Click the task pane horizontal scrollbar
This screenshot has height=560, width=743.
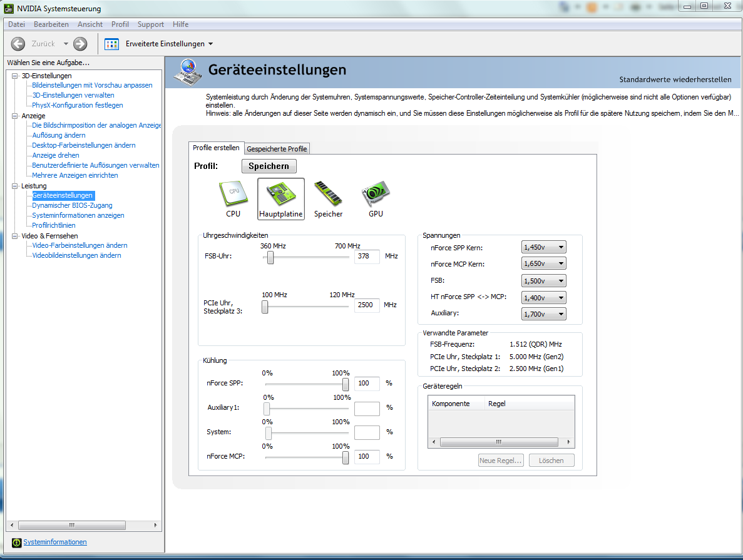click(83, 526)
